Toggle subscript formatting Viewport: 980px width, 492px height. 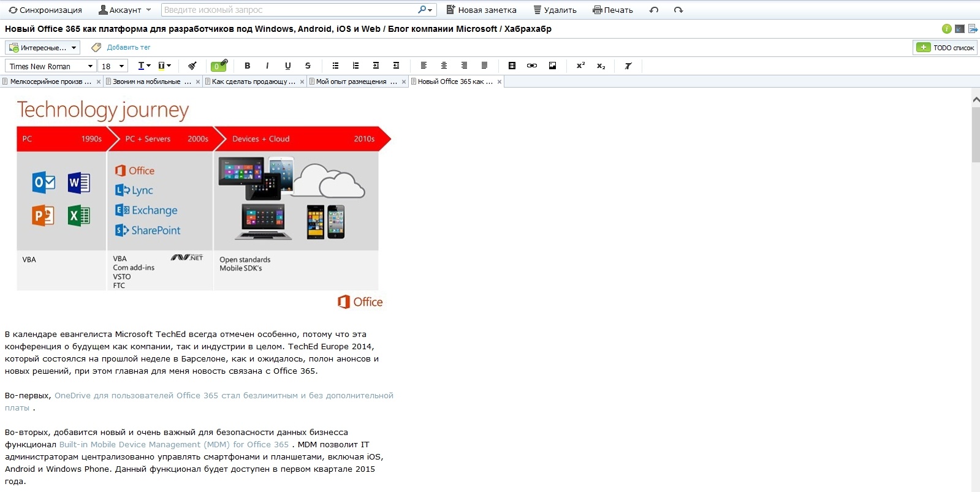(601, 66)
